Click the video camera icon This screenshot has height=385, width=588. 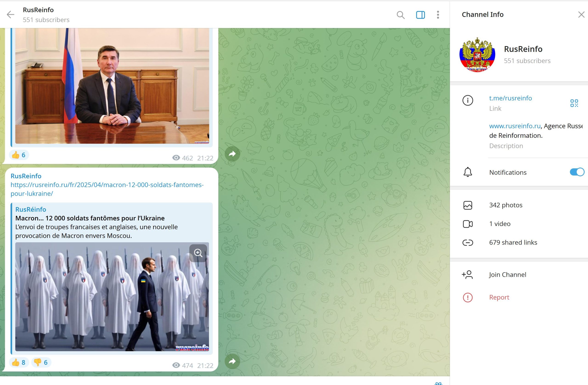(x=468, y=224)
